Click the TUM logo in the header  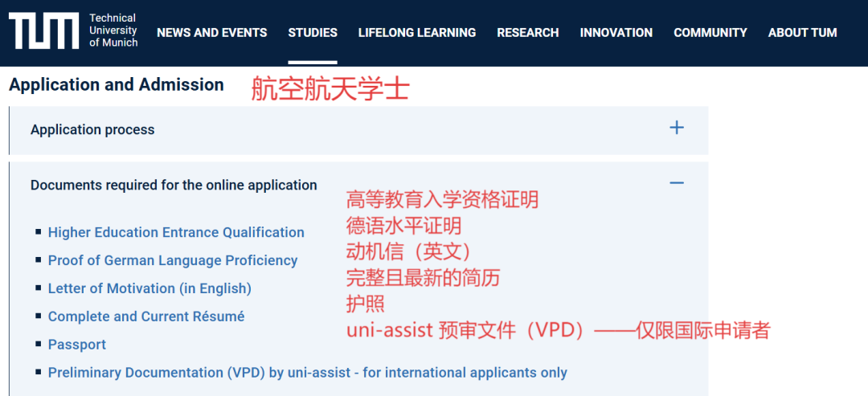coord(43,31)
